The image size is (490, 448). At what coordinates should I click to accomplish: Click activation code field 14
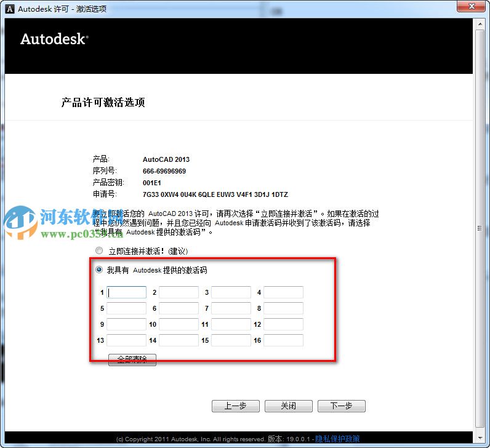point(179,340)
